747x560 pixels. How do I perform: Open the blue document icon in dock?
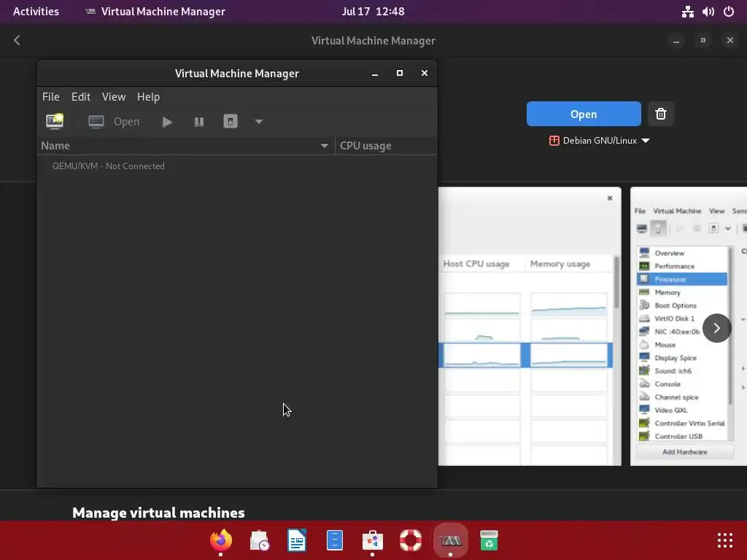(x=335, y=540)
